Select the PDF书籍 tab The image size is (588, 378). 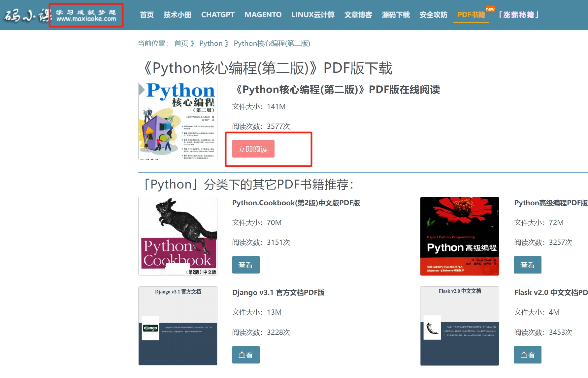[471, 15]
